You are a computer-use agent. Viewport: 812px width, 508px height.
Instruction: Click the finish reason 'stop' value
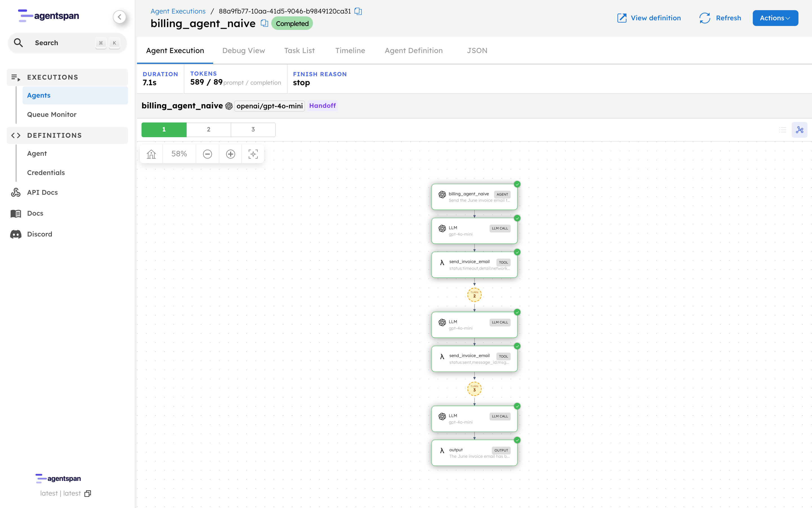coord(301,83)
